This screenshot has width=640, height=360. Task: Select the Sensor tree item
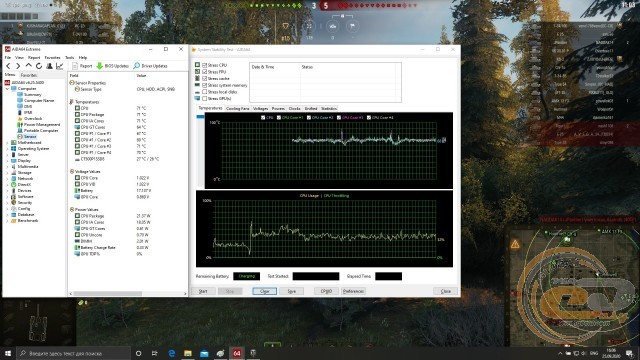(x=30, y=137)
